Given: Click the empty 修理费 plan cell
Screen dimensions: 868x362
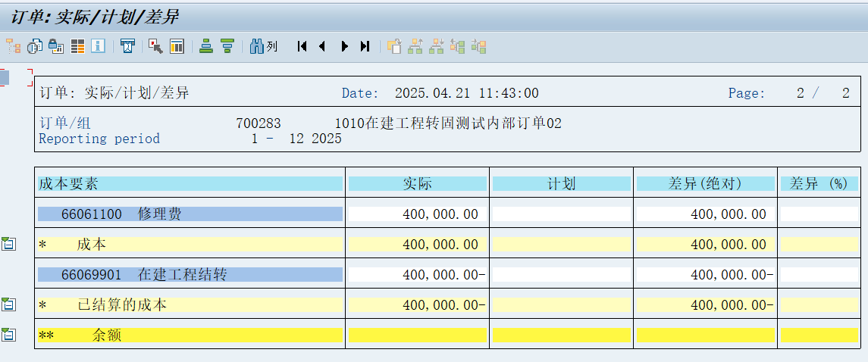Looking at the screenshot, I should pyautogui.click(x=561, y=214).
